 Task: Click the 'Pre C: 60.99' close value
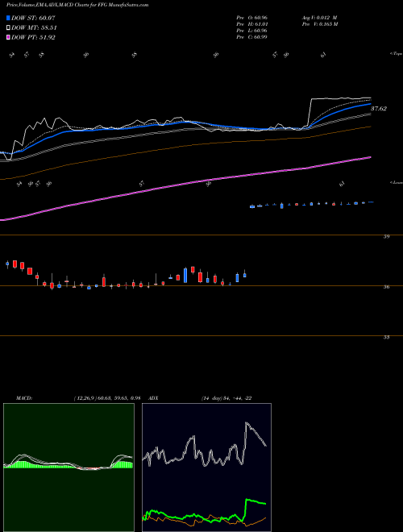[x=251, y=37]
